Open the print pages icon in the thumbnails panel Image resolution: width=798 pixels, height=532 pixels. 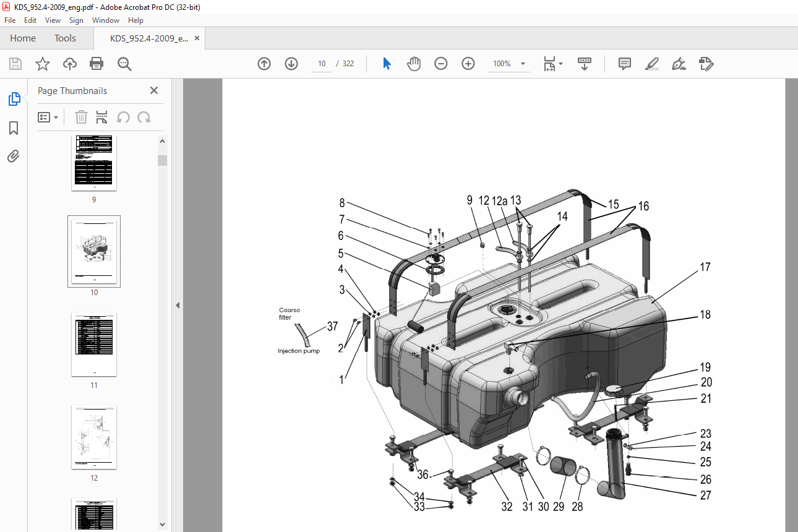pos(102,117)
